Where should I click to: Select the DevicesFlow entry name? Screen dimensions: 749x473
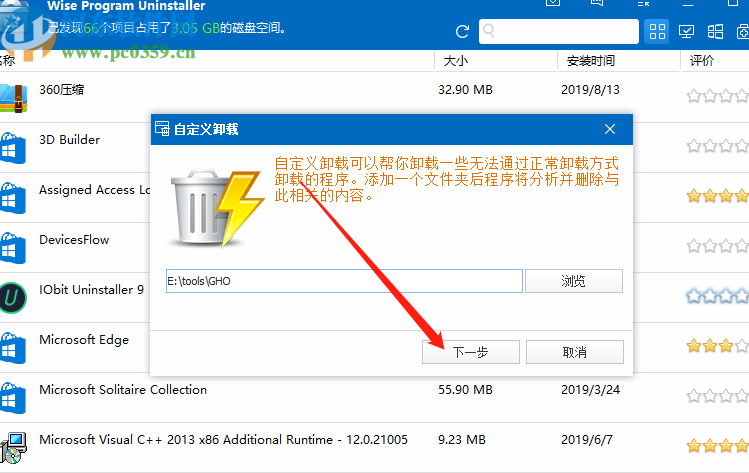[x=74, y=239]
